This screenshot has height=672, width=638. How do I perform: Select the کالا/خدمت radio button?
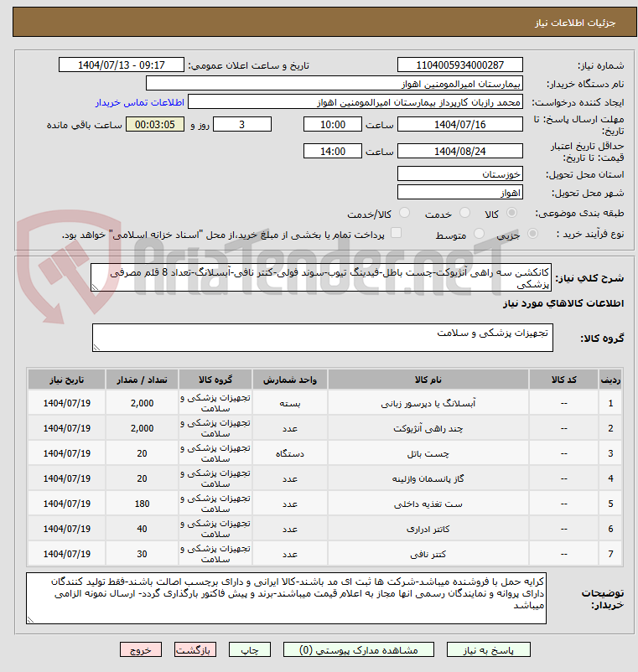click(x=404, y=213)
